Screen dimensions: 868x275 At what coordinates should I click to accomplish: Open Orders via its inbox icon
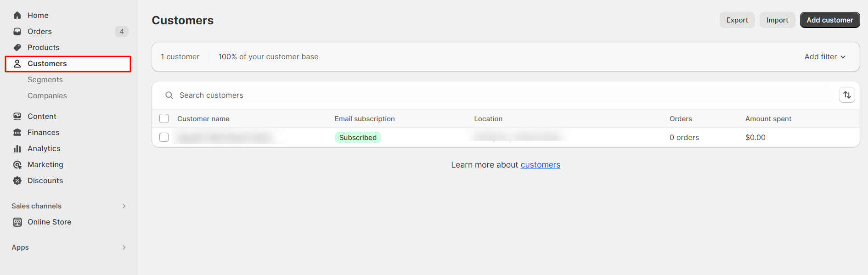click(x=17, y=31)
